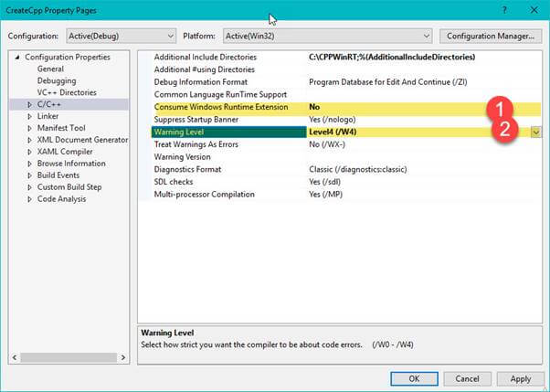The width and height of the screenshot is (550, 392).
Task: Expand the XAML Compiler node arrow
Action: coord(30,152)
